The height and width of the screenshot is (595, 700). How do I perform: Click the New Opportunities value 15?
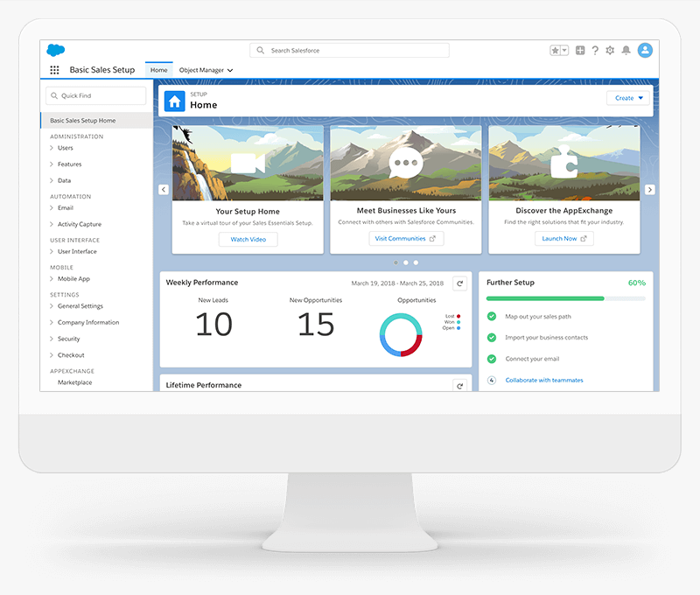pos(316,325)
